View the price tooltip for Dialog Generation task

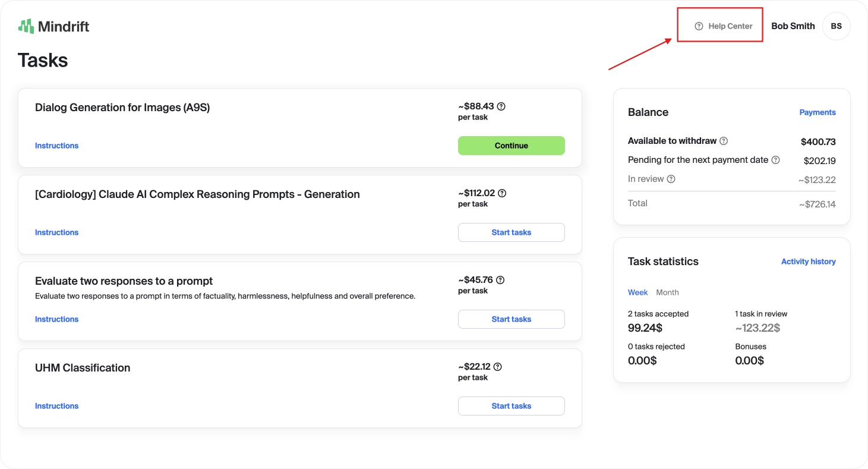(x=501, y=106)
